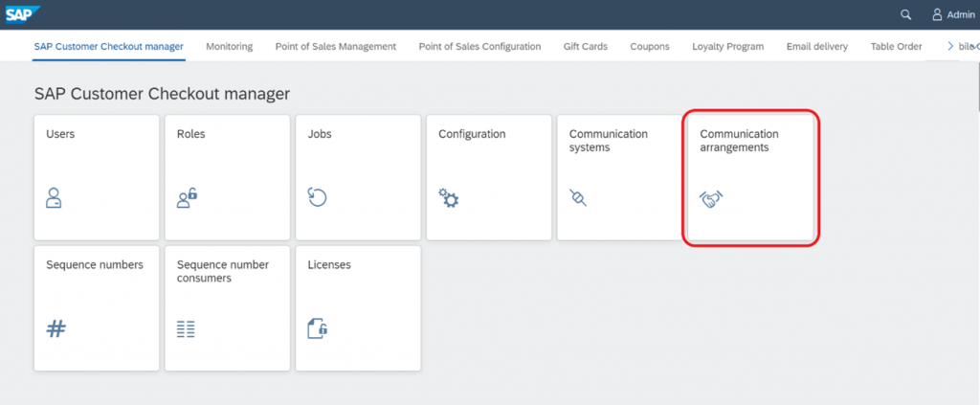
Task: Click the SAP Customer Checkout manager heading
Action: click(163, 95)
